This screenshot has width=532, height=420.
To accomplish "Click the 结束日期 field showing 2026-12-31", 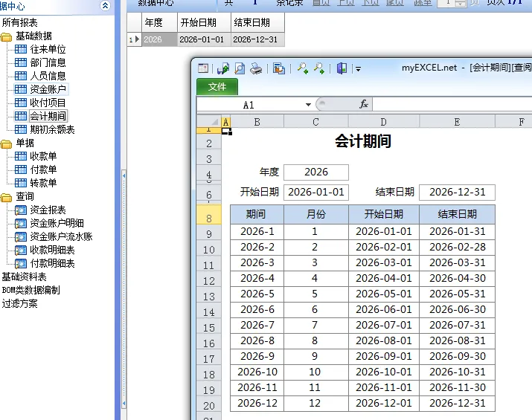I will click(457, 193).
